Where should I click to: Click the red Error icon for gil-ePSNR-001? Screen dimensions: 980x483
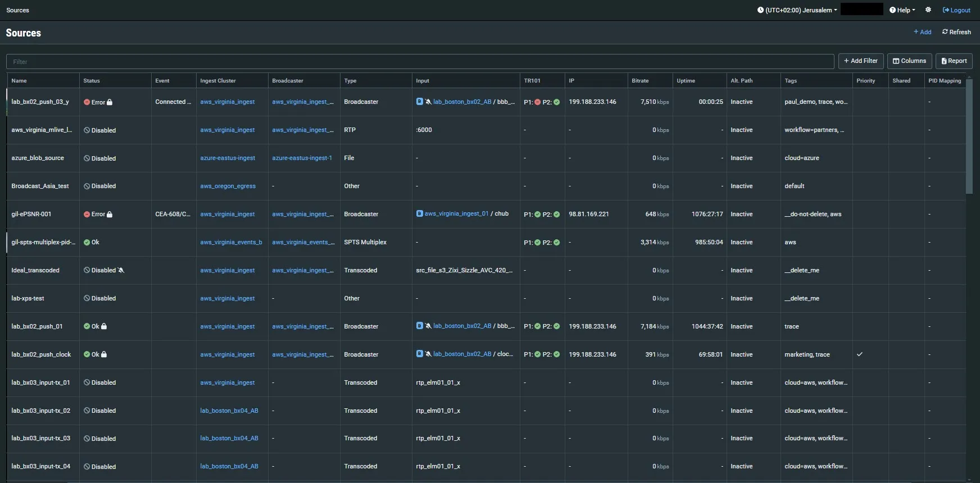(x=87, y=215)
